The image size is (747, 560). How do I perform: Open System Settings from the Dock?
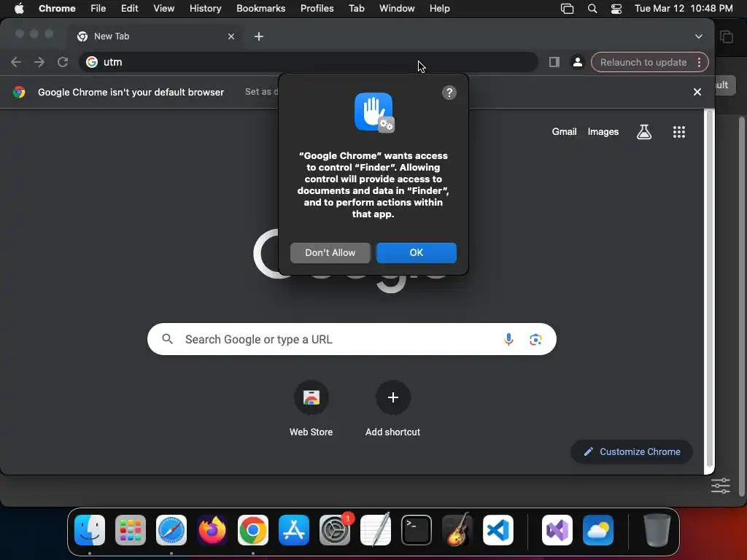pos(334,530)
